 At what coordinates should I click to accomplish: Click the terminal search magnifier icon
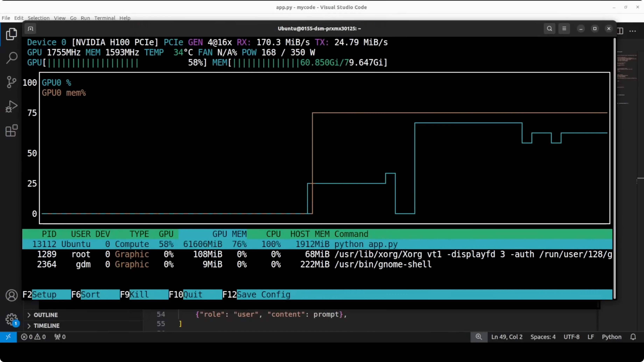549,29
